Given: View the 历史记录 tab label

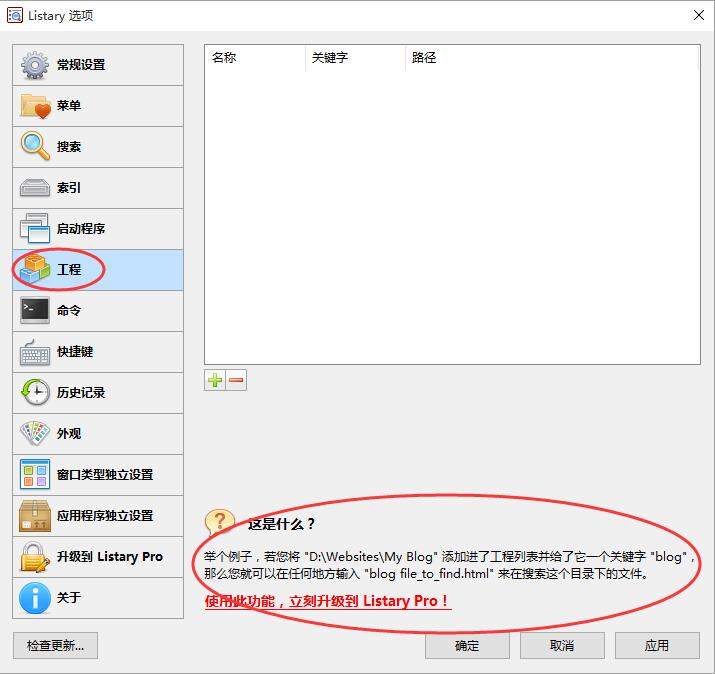Looking at the screenshot, I should (x=81, y=393).
